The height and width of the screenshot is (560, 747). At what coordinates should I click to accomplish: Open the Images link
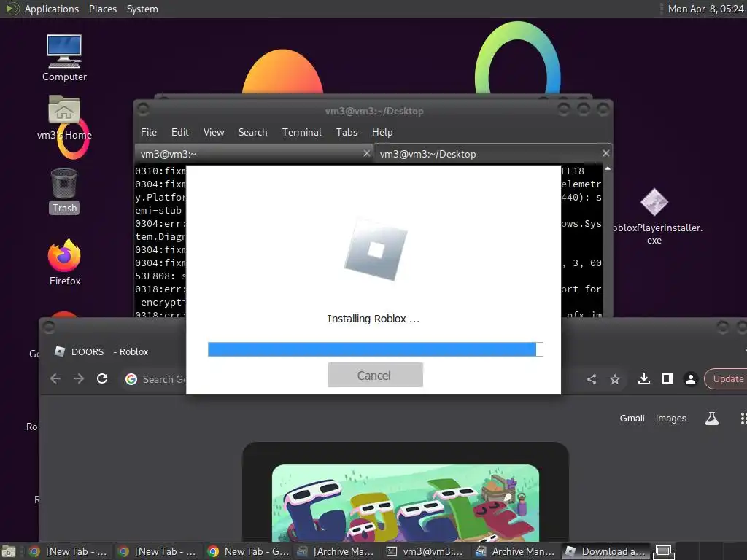(x=671, y=418)
